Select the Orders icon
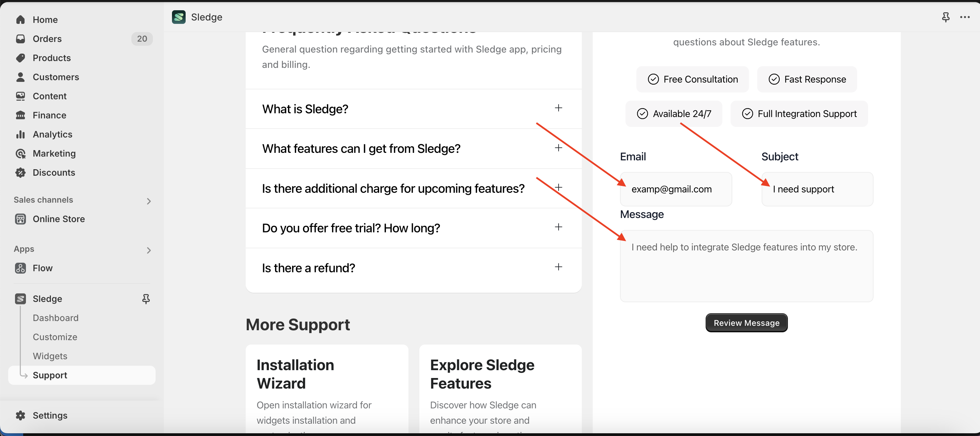This screenshot has width=980, height=436. pyautogui.click(x=20, y=39)
